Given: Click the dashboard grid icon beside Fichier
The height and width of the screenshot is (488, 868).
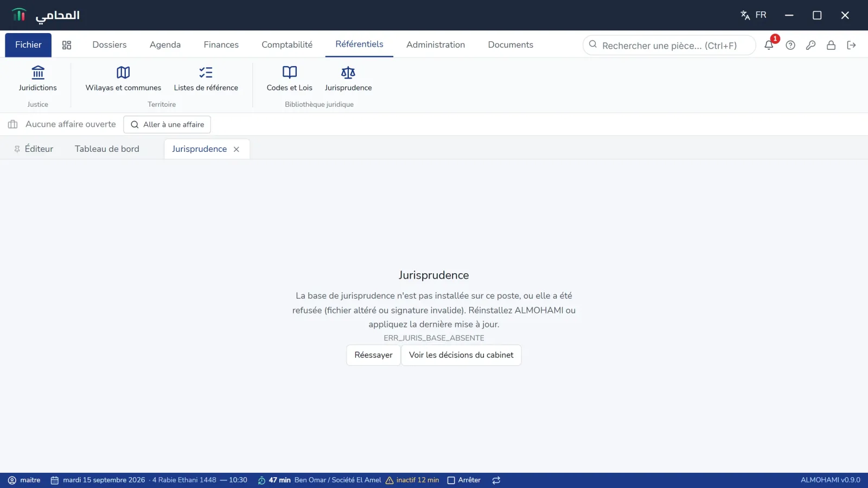Looking at the screenshot, I should click(67, 45).
